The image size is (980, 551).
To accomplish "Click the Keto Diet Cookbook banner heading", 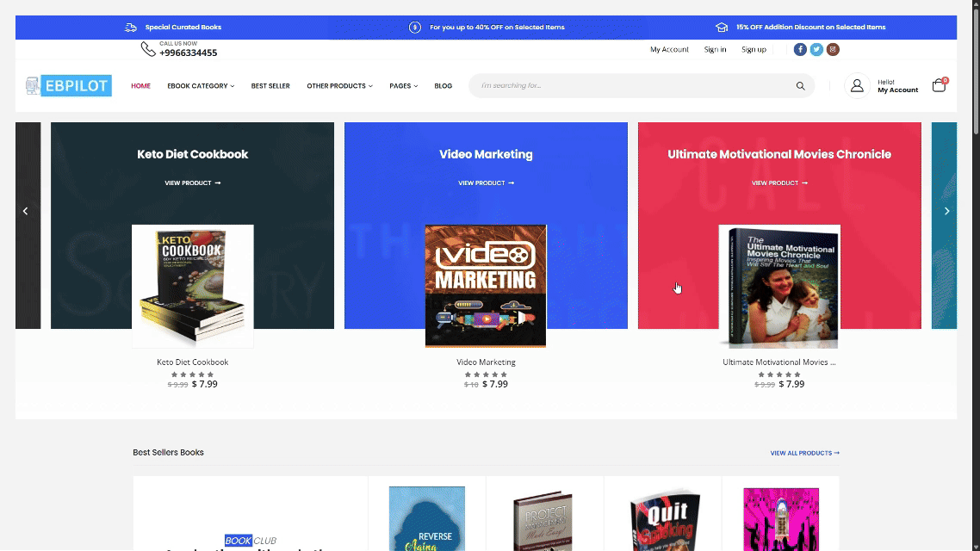I will point(193,154).
